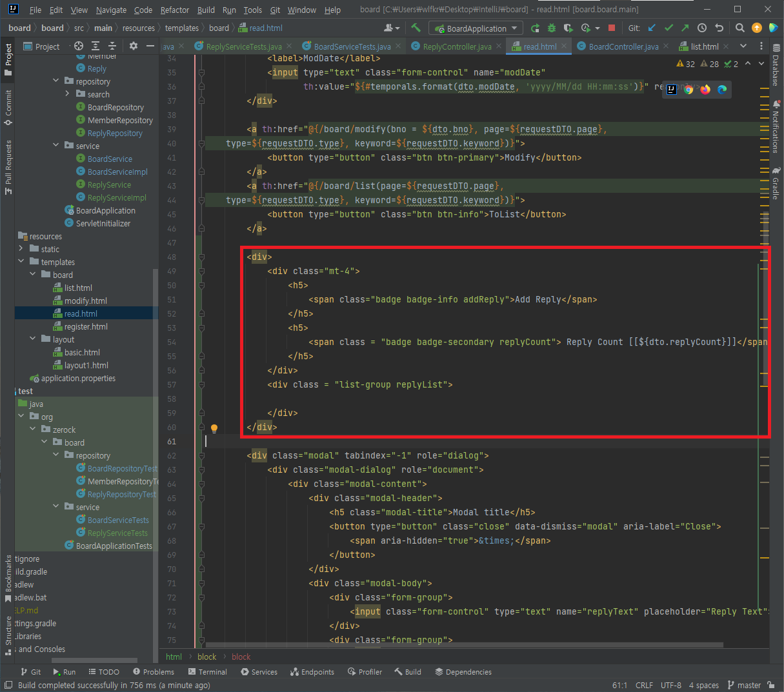The image size is (784, 692).
Task: Hide the Project tool window
Action: click(150, 46)
